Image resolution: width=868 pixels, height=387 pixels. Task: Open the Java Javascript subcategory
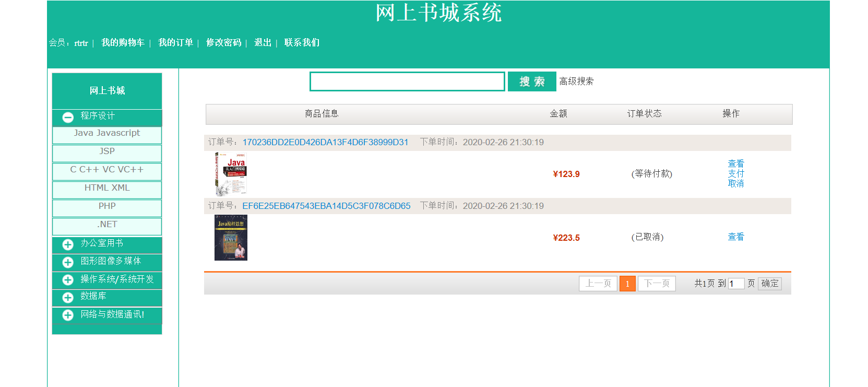107,135
